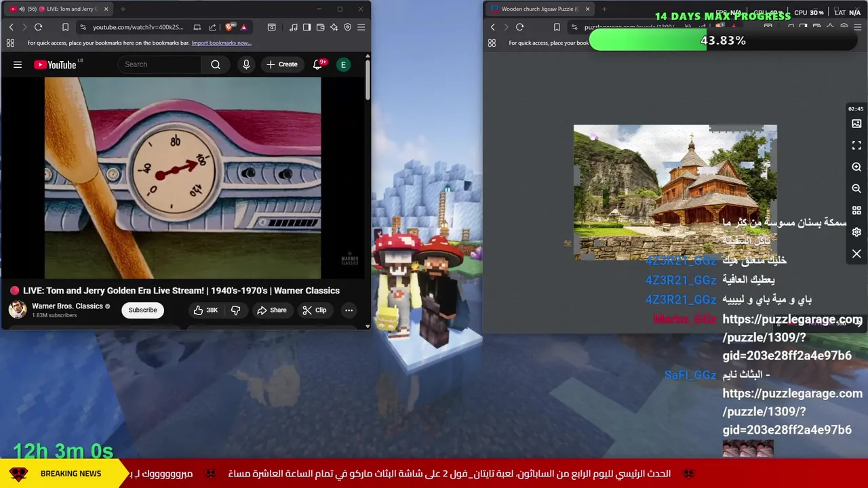Open puzzle settings gear icon
This screenshot has height=488, width=868.
tap(856, 232)
